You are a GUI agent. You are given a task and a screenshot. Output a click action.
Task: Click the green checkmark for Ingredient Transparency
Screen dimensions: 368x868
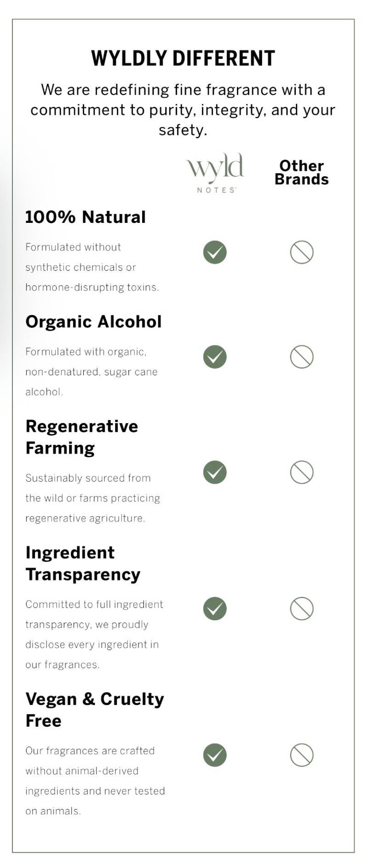point(215,609)
